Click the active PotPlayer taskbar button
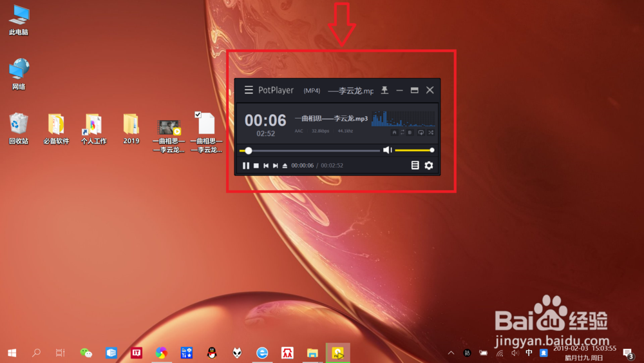Image resolution: width=644 pixels, height=363 pixels. (337, 353)
